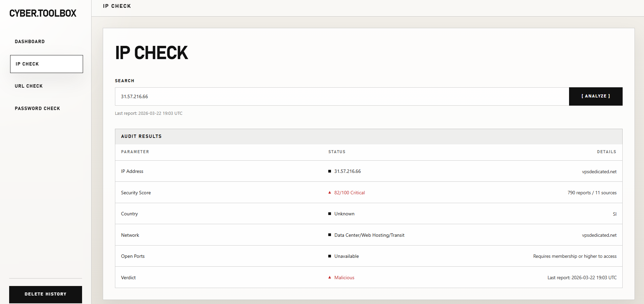Go to URL Check in sidebar
The width and height of the screenshot is (644, 304).
pyautogui.click(x=29, y=86)
